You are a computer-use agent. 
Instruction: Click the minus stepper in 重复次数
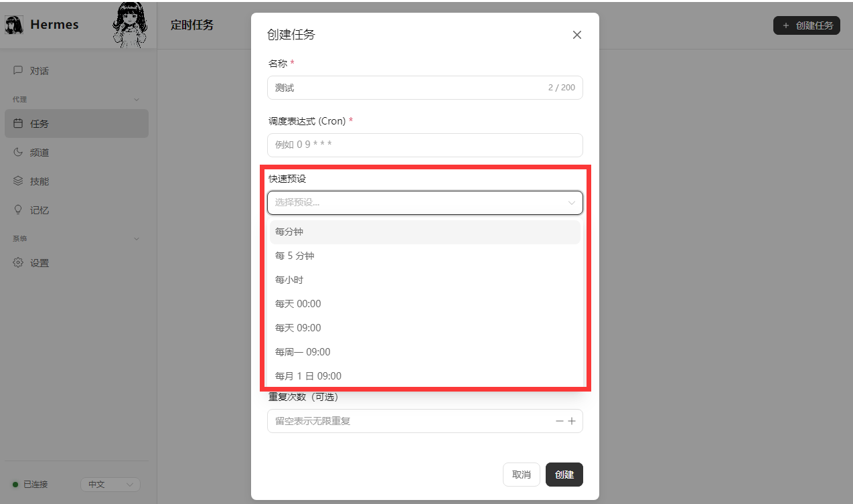tap(560, 421)
